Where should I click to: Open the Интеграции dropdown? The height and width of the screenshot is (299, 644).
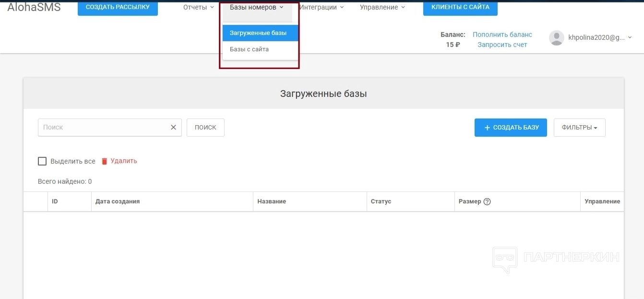pyautogui.click(x=321, y=7)
